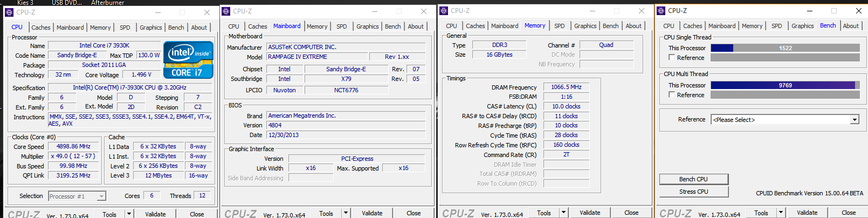Click Tools button in the Bench window
868x218 pixels.
tap(761, 213)
